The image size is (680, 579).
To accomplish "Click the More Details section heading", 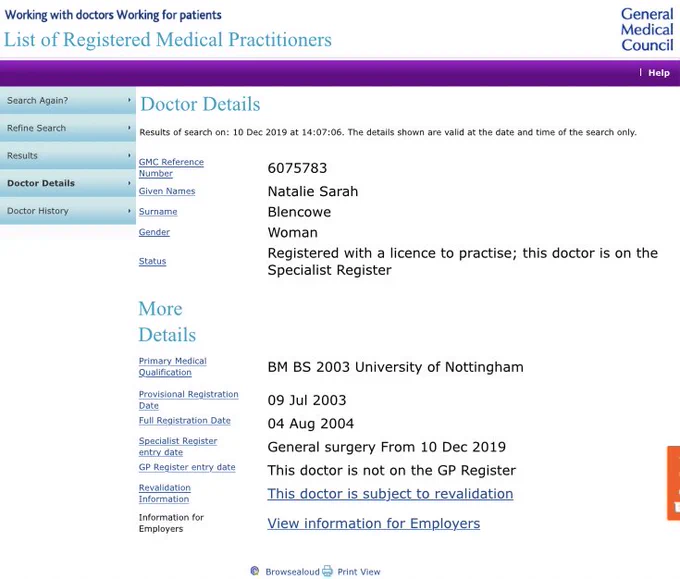I will pos(167,321).
